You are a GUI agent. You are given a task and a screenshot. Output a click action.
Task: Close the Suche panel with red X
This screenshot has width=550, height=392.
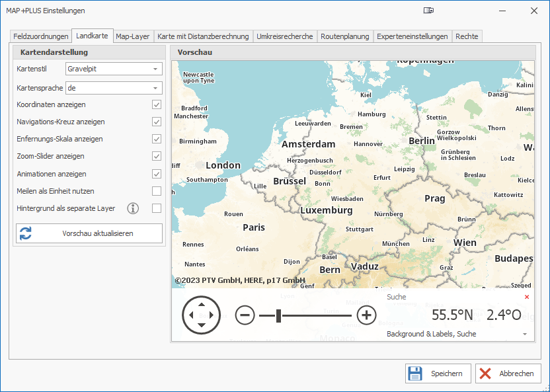[x=526, y=297]
